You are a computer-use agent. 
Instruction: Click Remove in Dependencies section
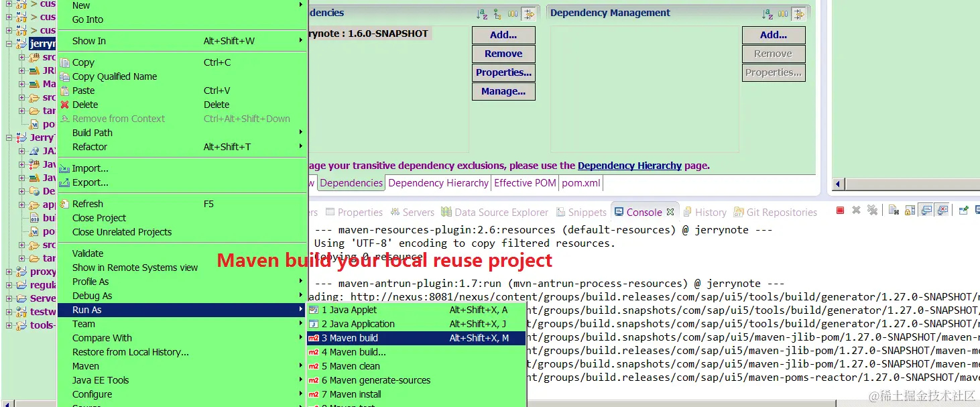(x=503, y=54)
